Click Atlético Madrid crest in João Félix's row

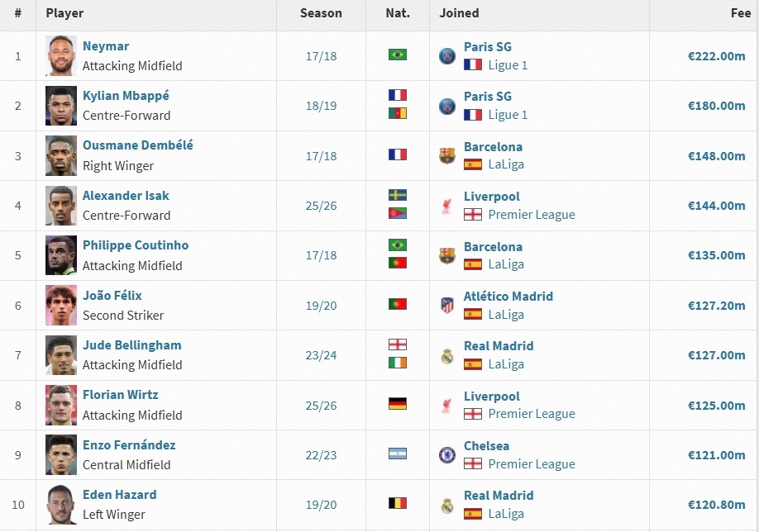point(446,306)
